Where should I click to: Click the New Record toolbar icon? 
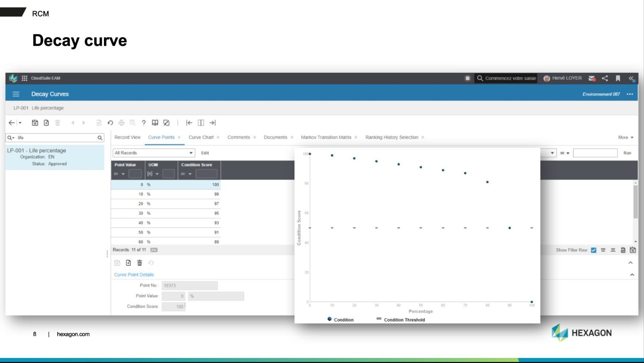(x=46, y=123)
